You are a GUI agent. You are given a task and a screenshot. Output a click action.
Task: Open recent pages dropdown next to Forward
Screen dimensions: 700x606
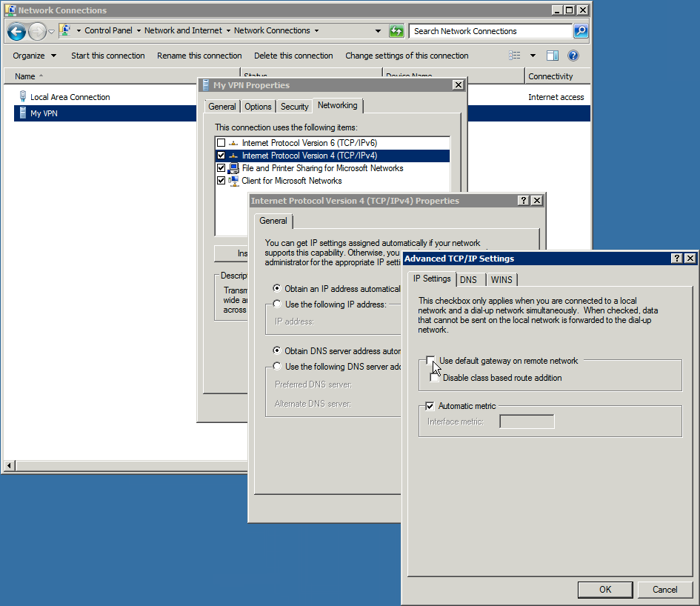(51, 31)
